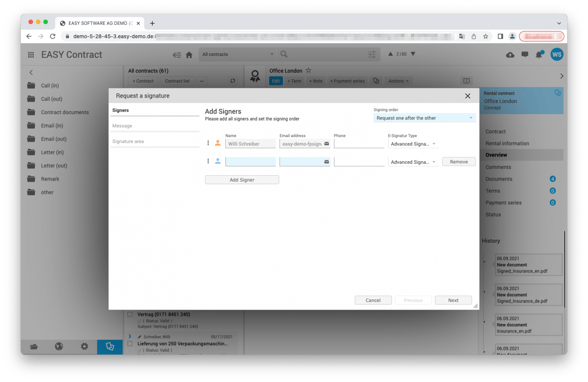Open the cloud upload icon in the header
Image resolution: width=588 pixels, height=382 pixels.
click(x=510, y=54)
